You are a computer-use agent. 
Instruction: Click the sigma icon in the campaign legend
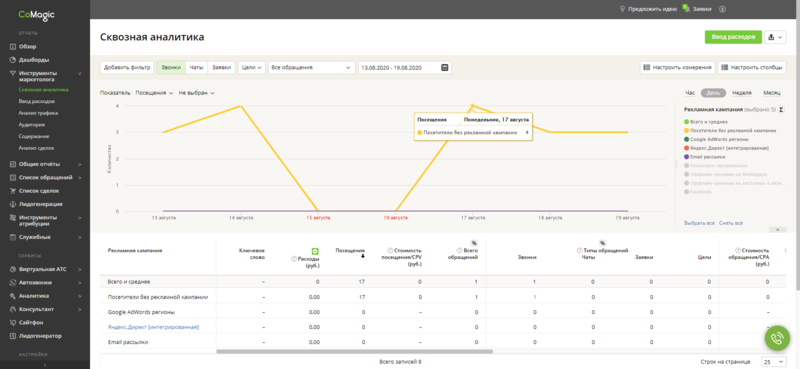coord(781,109)
